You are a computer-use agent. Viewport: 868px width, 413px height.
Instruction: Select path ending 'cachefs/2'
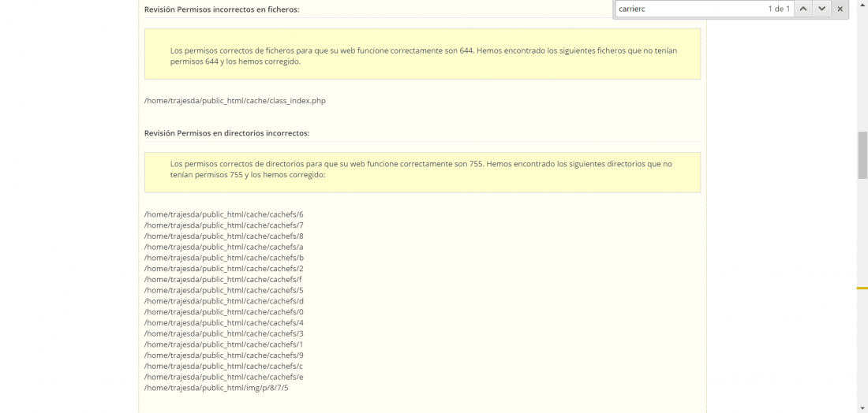[x=223, y=269]
